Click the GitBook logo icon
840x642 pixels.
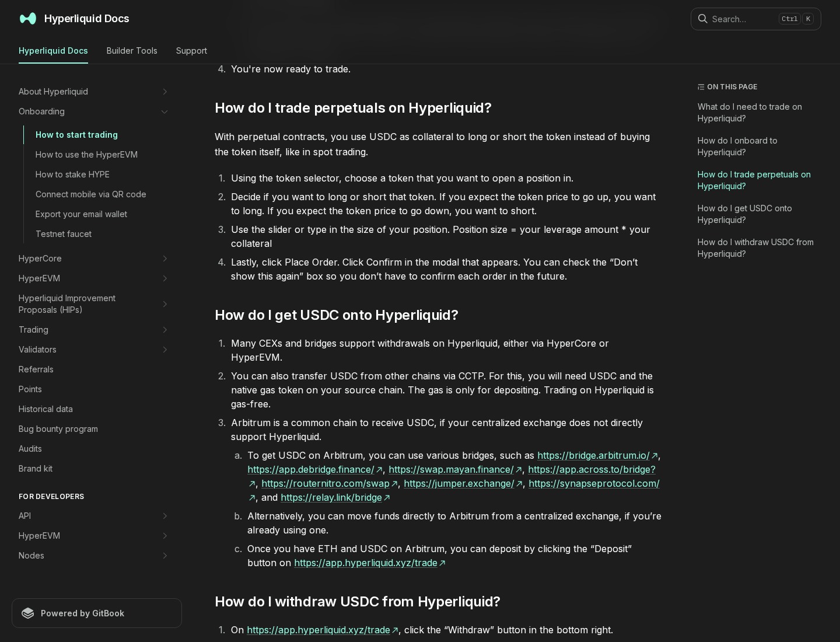click(28, 613)
